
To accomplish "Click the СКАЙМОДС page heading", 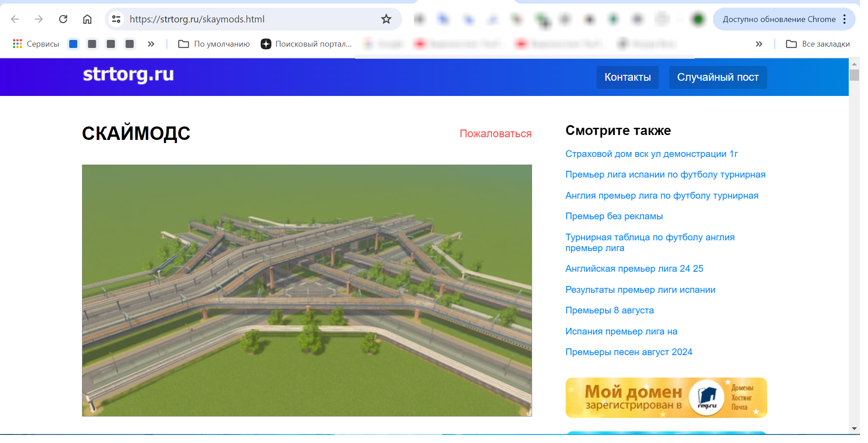I will [x=136, y=134].
